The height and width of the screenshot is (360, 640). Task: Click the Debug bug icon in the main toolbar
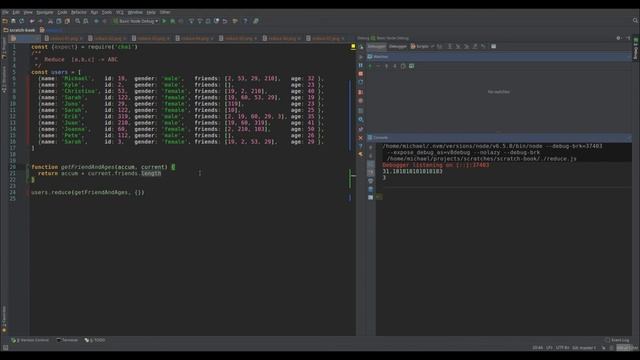pyautogui.click(x=173, y=21)
